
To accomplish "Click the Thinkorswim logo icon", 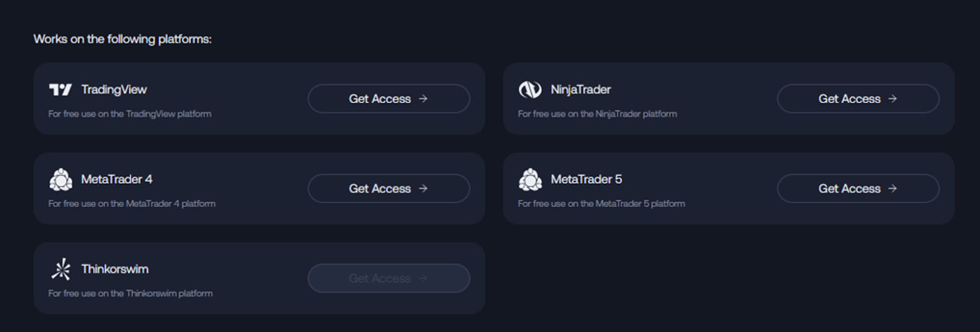I will pos(61,270).
